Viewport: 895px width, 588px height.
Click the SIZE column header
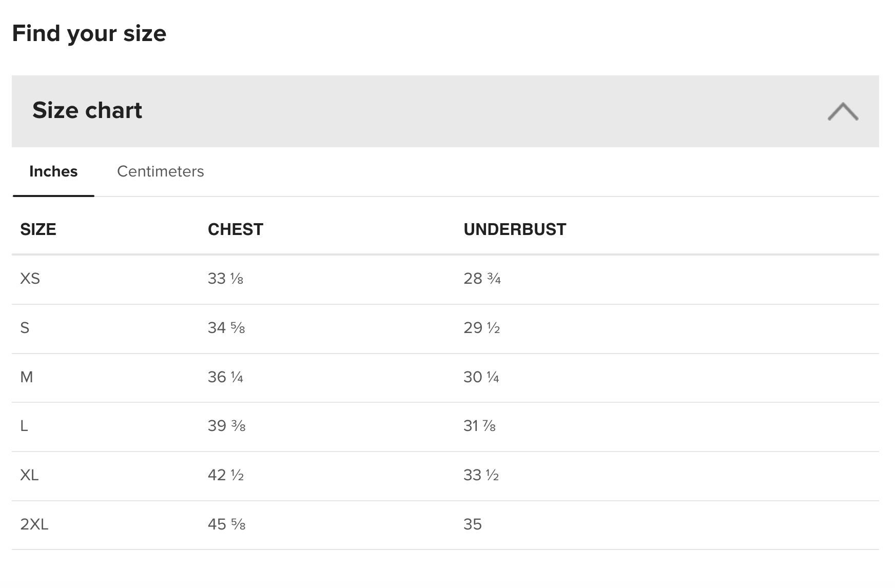[38, 229]
